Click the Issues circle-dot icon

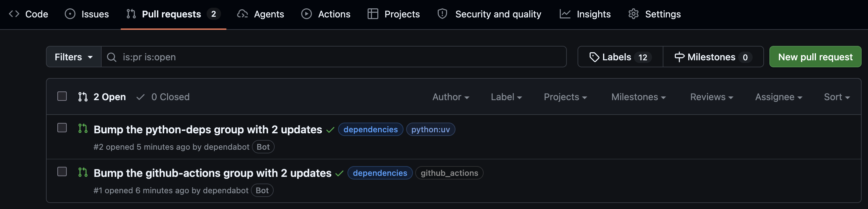point(70,14)
